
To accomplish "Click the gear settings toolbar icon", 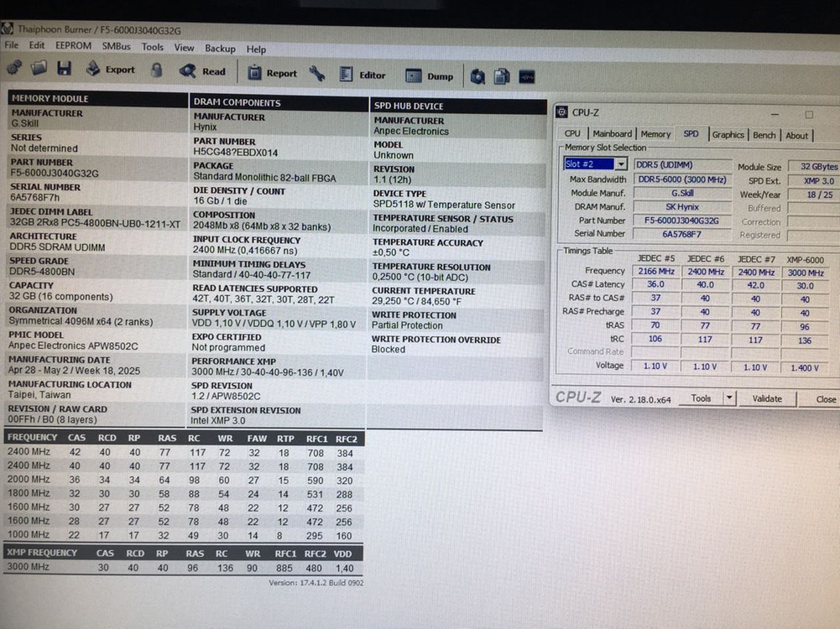I will [x=13, y=67].
